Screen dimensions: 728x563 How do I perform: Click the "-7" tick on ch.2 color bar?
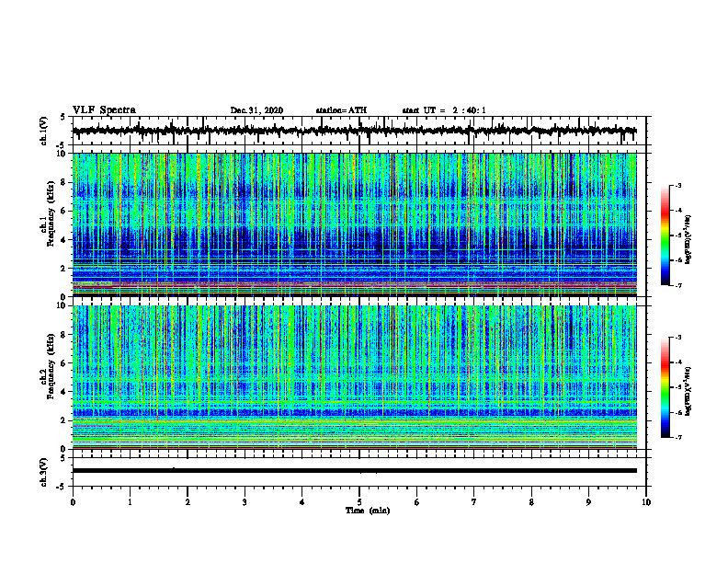pyautogui.click(x=678, y=437)
